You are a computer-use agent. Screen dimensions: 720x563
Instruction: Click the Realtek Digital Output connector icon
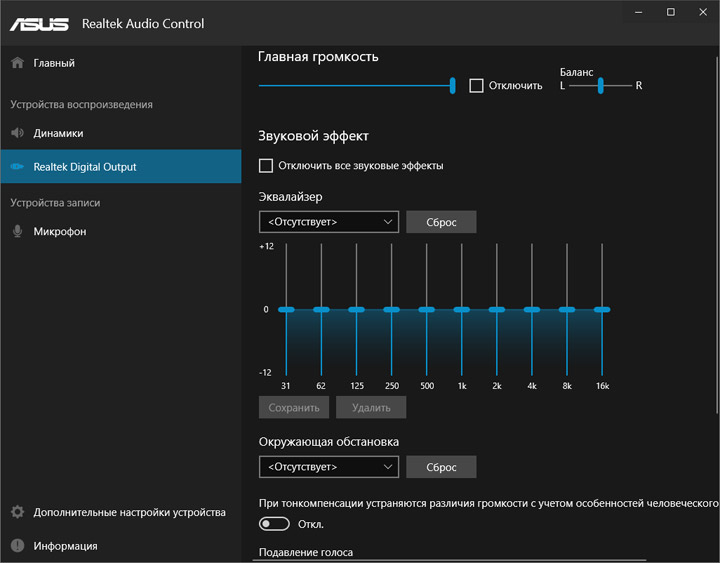pos(17,167)
